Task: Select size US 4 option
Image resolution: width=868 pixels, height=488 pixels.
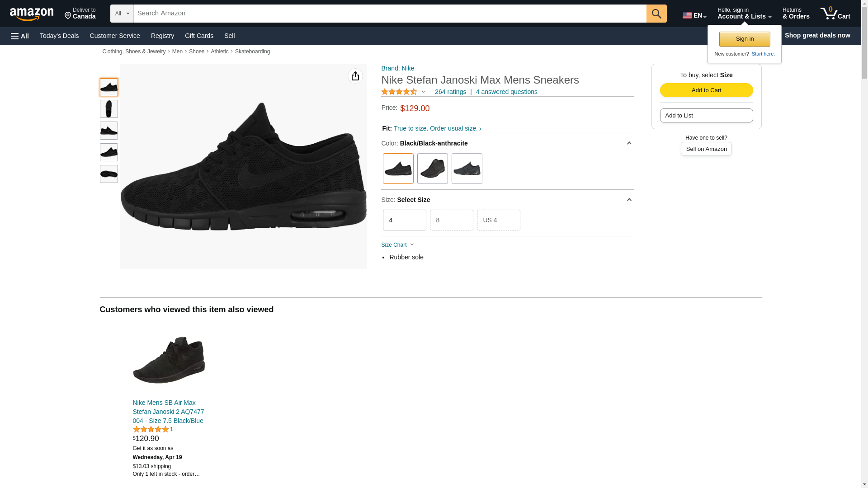Action: tap(498, 220)
